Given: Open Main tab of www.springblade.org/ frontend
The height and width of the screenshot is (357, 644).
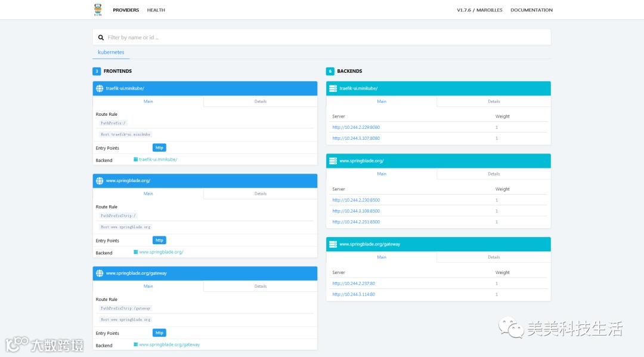Looking at the screenshot, I should (148, 193).
